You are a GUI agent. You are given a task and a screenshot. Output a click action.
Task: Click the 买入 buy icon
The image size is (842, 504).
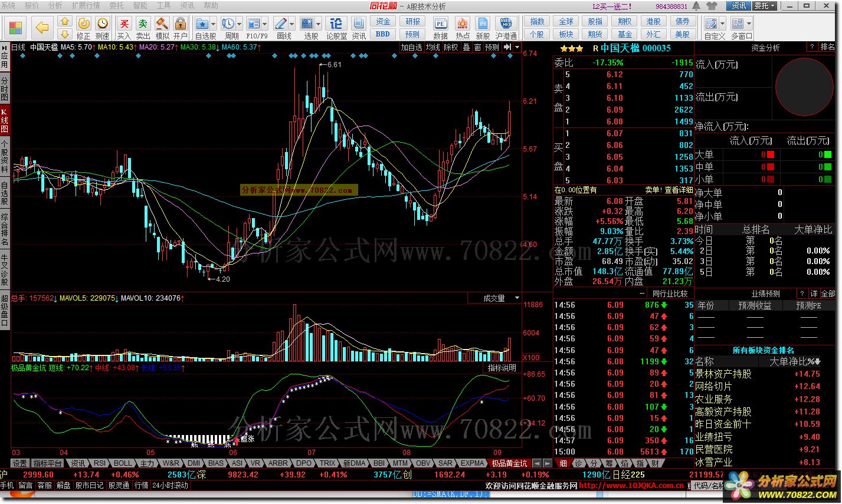pyautogui.click(x=124, y=24)
